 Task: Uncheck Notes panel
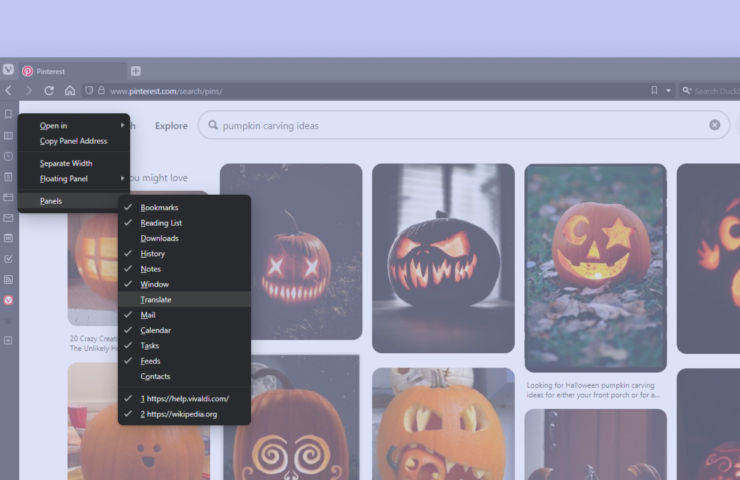click(185, 269)
